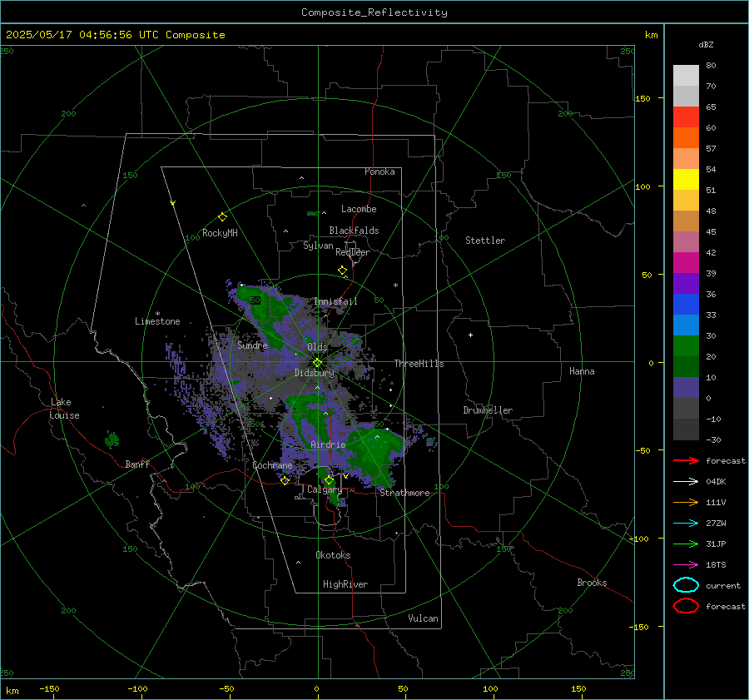
Task: Click the Okotoks label
Action: pyautogui.click(x=333, y=554)
